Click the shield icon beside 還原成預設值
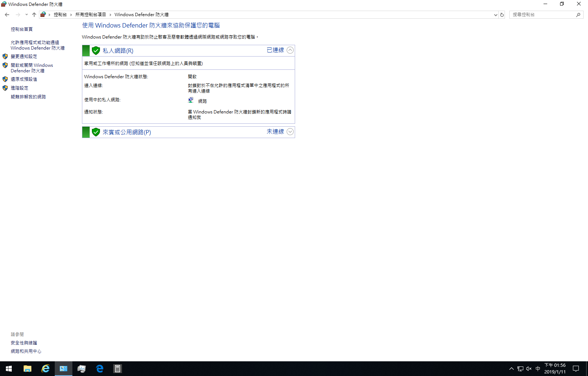588x376 pixels. 5,79
